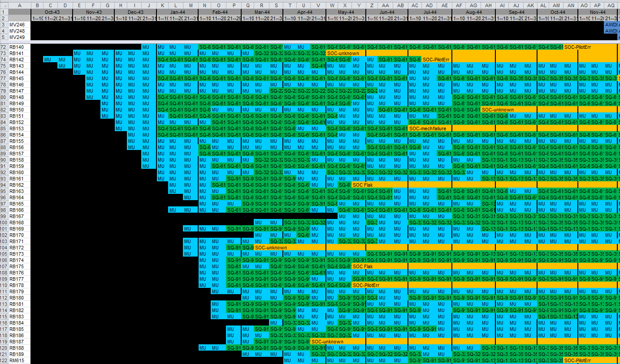Click the select-all corner of the sheet
The height and width of the screenshot is (364, 620).
4,5
